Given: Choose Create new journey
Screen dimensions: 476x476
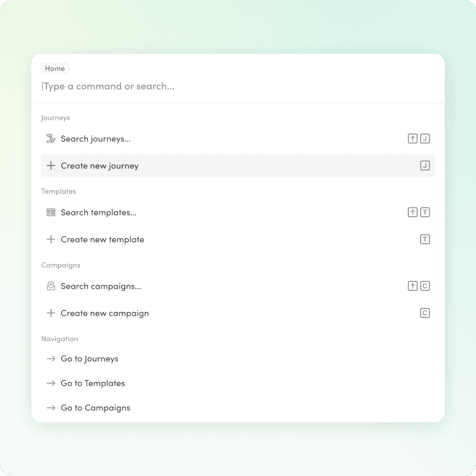Looking at the screenshot, I should pos(238,166).
